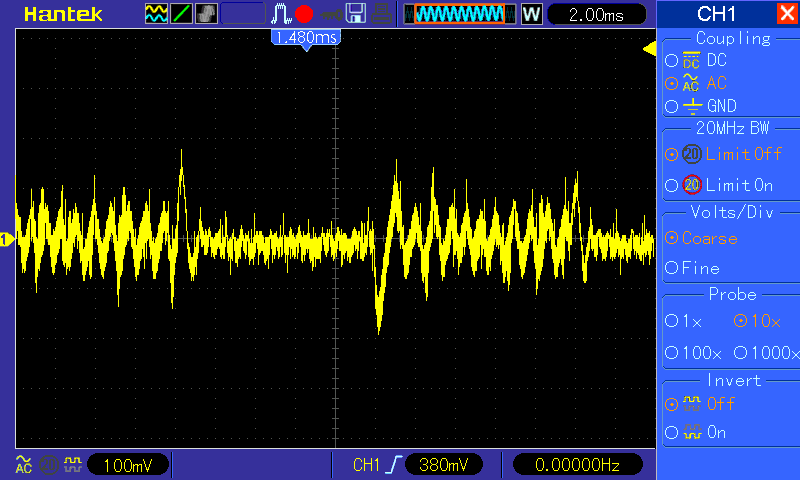Set probe attenuation to 1x

[684, 321]
